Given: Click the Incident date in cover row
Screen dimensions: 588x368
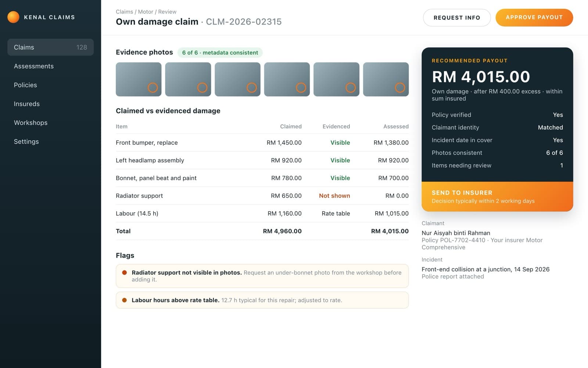Looking at the screenshot, I should coord(497,140).
